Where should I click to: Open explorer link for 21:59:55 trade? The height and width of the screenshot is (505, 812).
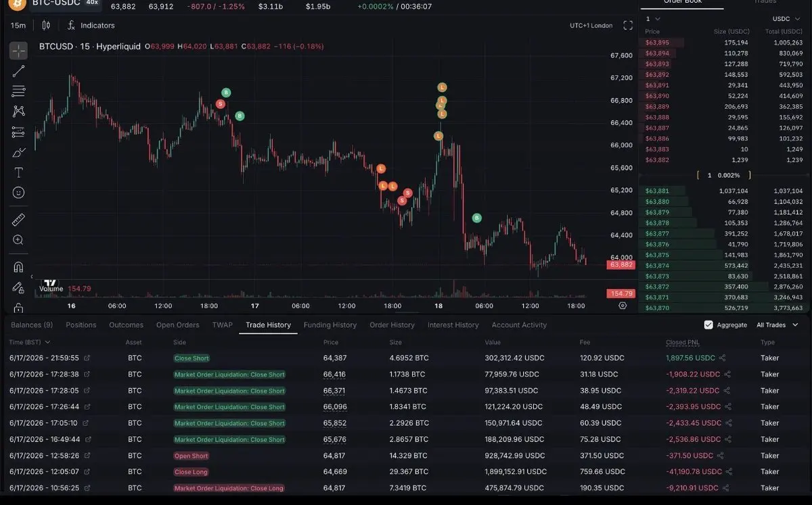point(87,358)
